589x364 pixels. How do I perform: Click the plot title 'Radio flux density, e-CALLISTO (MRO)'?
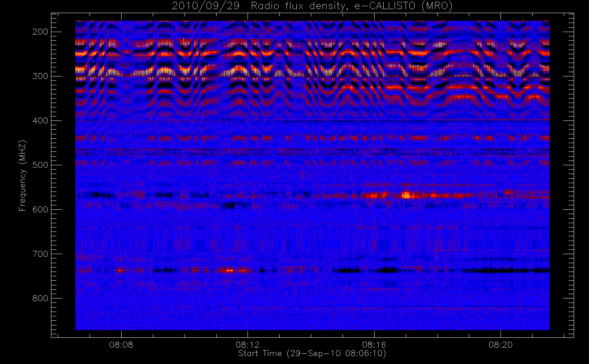click(x=352, y=6)
